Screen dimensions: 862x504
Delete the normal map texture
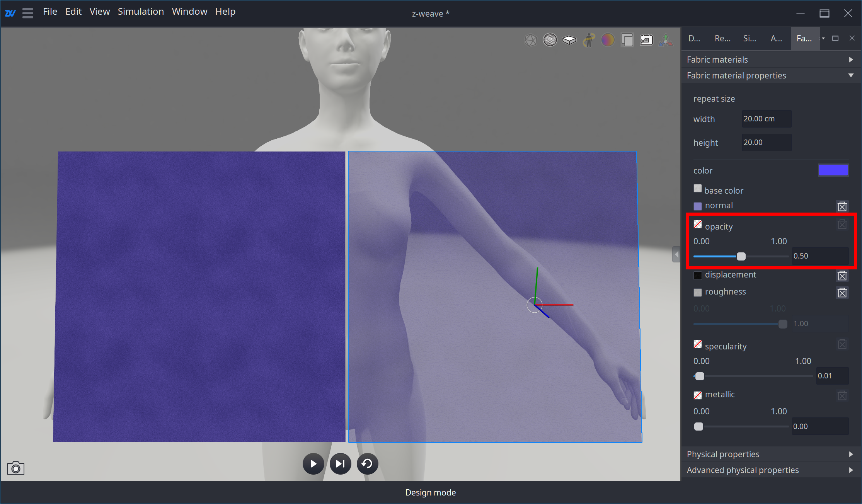click(842, 206)
